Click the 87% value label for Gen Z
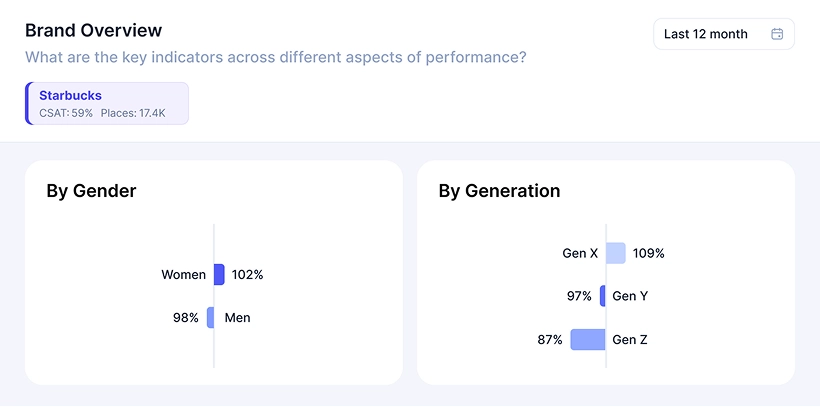This screenshot has width=820, height=407. (550, 340)
